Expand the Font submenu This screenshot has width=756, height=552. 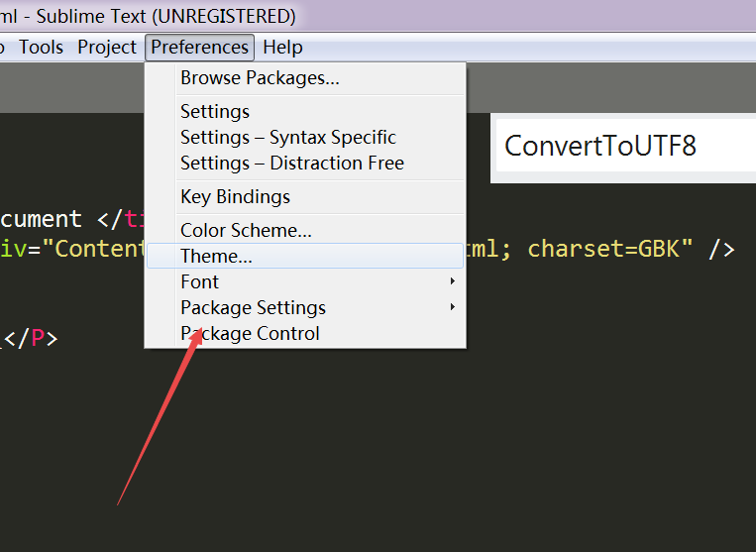tap(305, 281)
